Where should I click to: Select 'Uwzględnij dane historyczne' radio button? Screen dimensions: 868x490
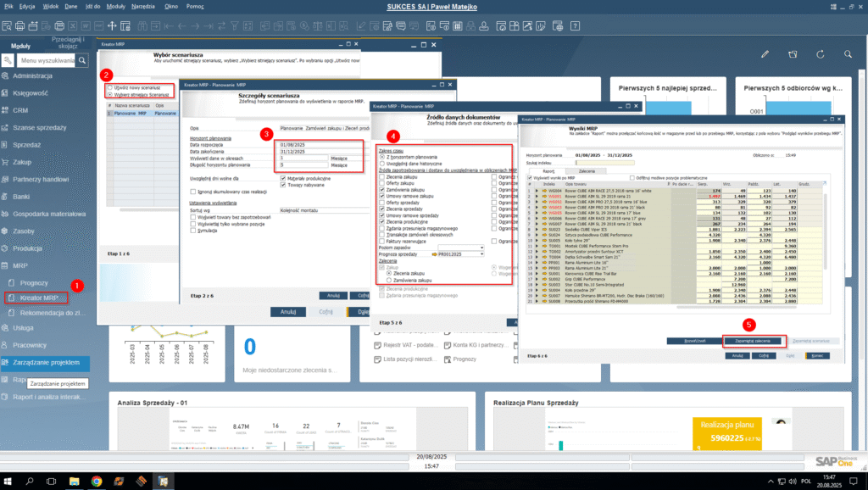point(382,164)
